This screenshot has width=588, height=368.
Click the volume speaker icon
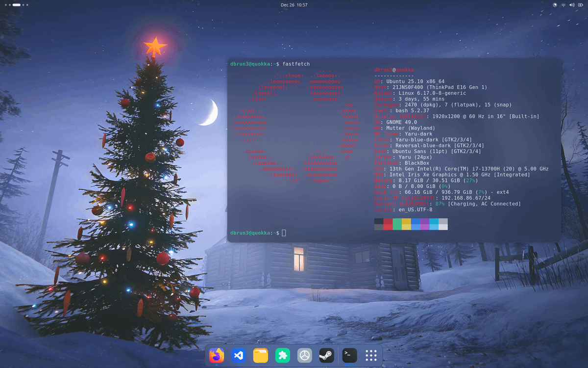coord(572,5)
